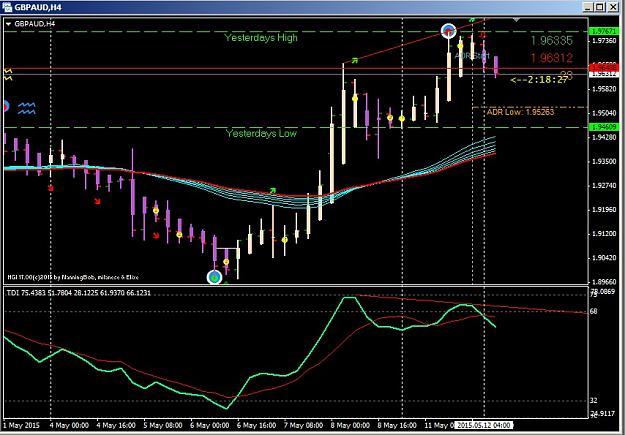Click the 1.90420 price scale value
625x435 pixels.
coord(604,258)
